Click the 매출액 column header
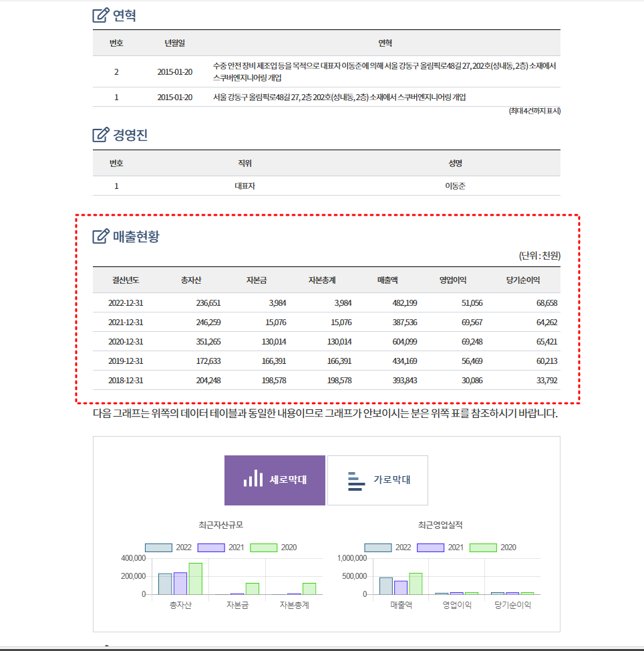 (387, 280)
